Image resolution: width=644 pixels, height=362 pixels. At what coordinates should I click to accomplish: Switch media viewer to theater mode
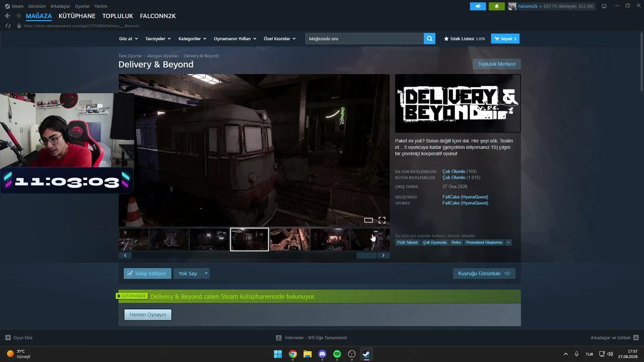click(x=368, y=220)
